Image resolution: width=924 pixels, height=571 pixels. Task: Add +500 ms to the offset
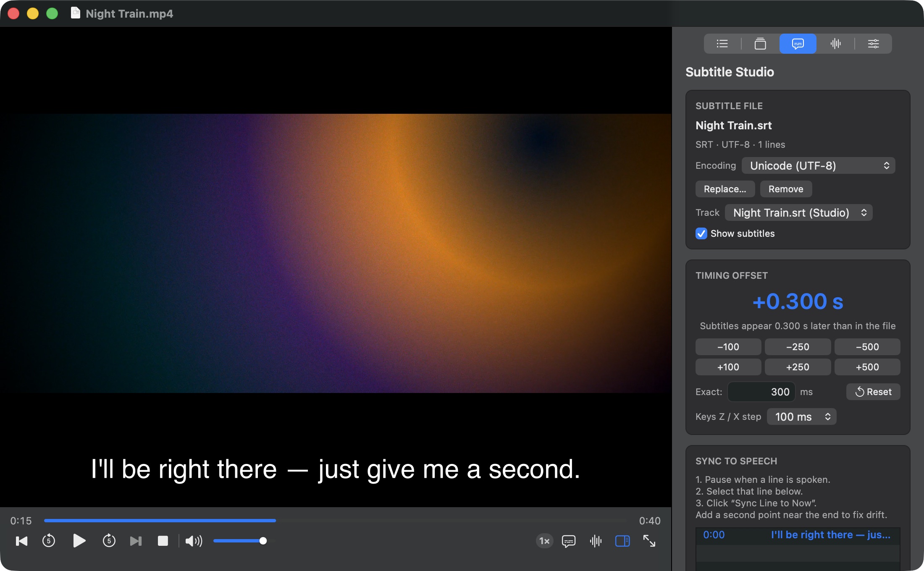pyautogui.click(x=867, y=367)
